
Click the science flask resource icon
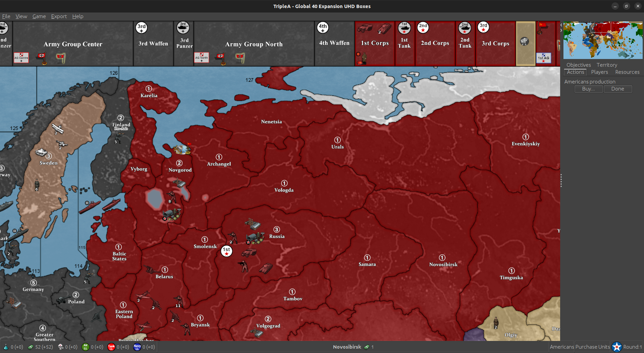6,347
